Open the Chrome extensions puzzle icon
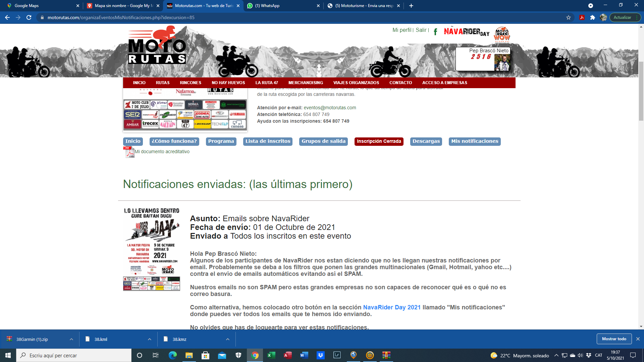This screenshot has width=644, height=362. click(593, 17)
